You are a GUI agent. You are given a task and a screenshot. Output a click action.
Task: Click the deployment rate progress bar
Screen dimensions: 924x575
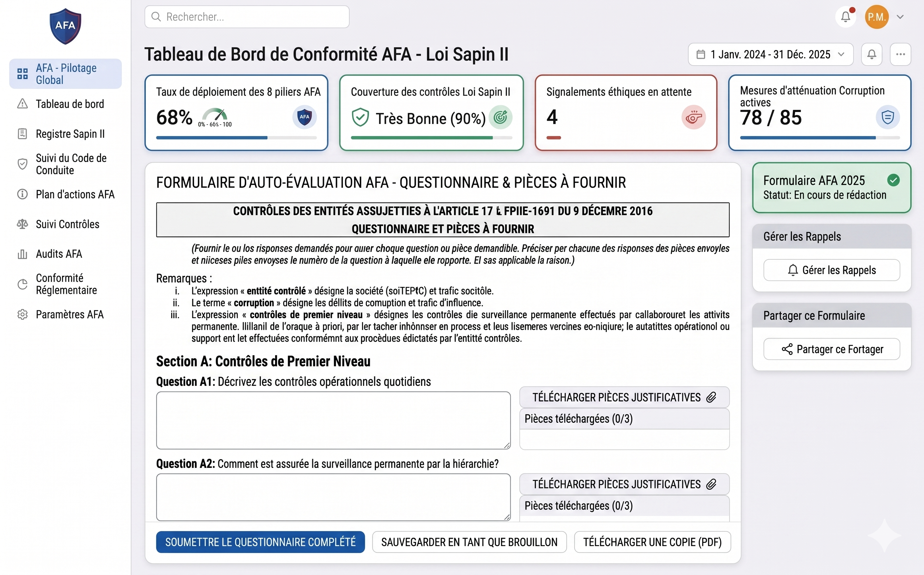pyautogui.click(x=236, y=138)
